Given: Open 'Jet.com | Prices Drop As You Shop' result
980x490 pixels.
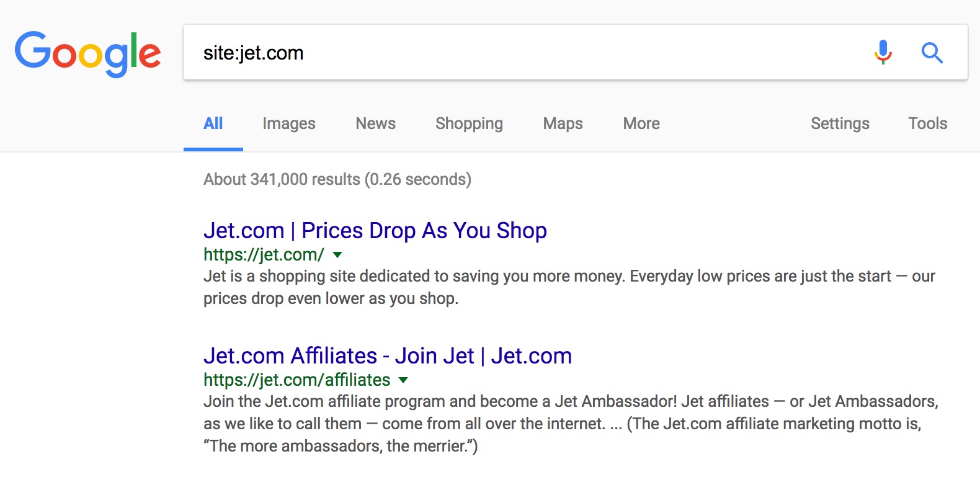Looking at the screenshot, I should coord(375,231).
